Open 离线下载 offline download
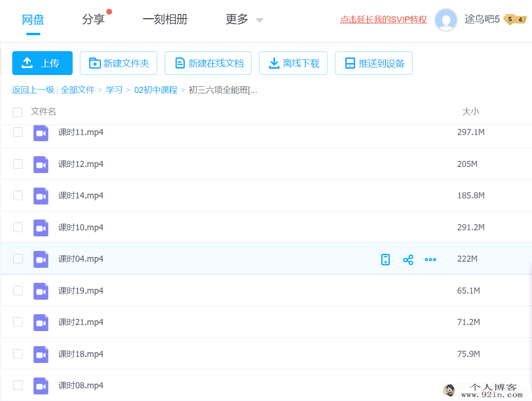The width and height of the screenshot is (532, 401). (x=293, y=63)
